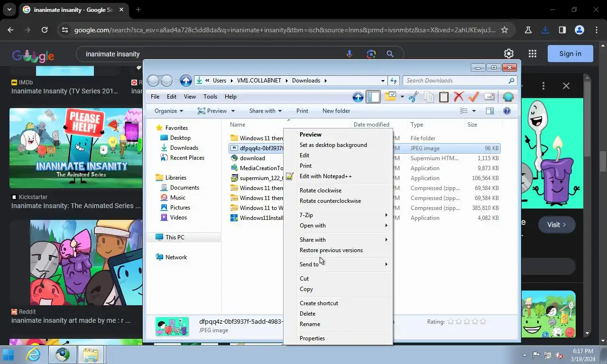Choose Create shortcut in context menu
Viewport: 607px width, 364px height.
[338, 303]
